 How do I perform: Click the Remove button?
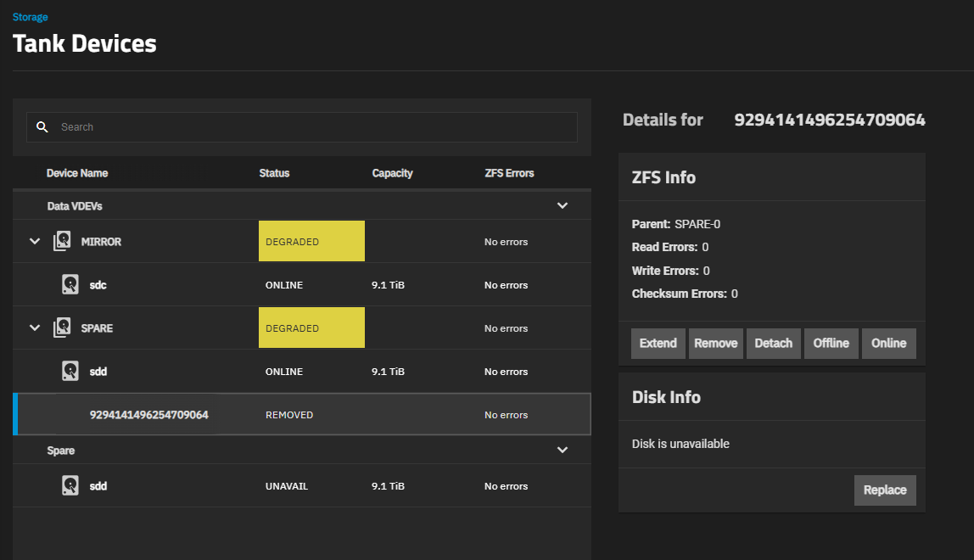tap(715, 344)
